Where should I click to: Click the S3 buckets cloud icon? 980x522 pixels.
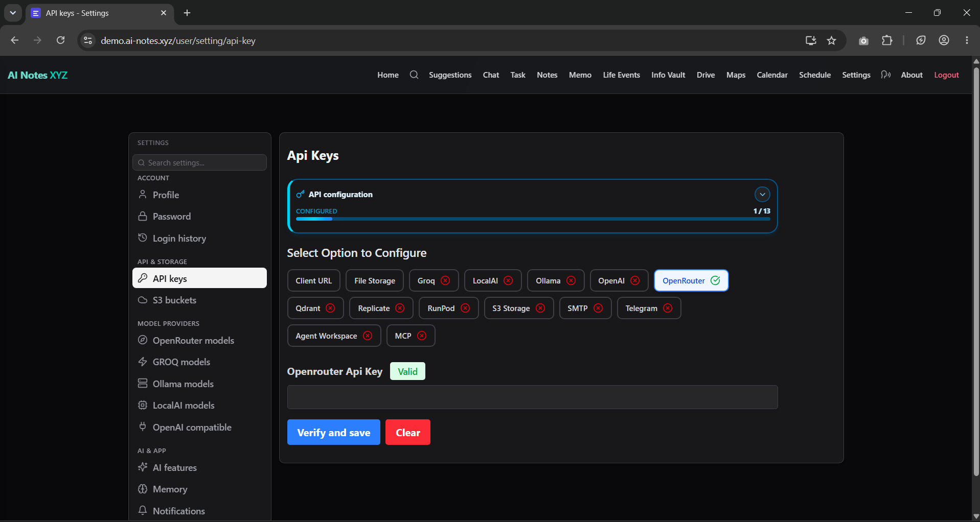(143, 300)
